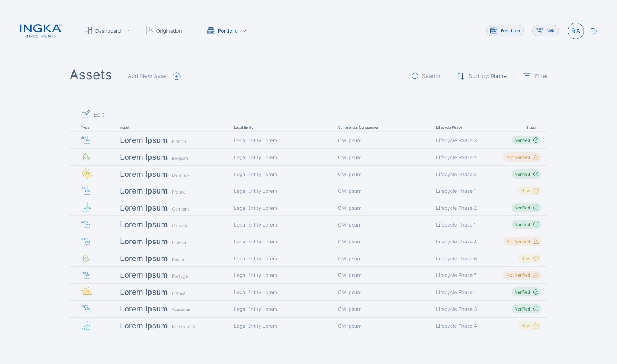Click wind turbine icon in first Finland row
This screenshot has height=364, width=617.
coord(86,140)
